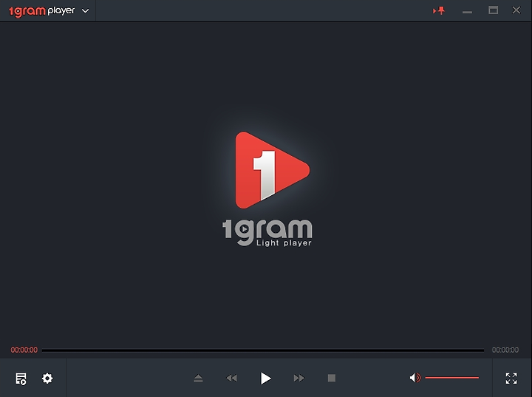Close the player window
The height and width of the screenshot is (397, 532).
[x=516, y=10]
